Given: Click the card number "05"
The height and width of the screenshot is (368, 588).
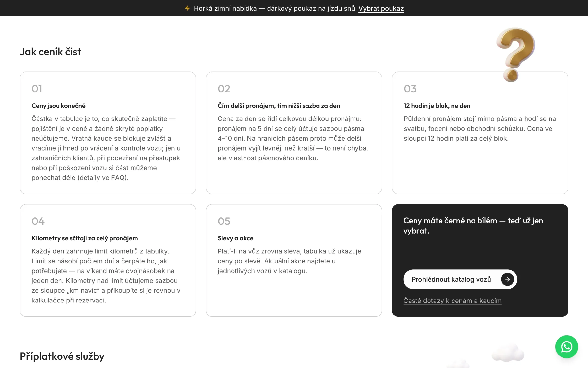Looking at the screenshot, I should [x=224, y=221].
